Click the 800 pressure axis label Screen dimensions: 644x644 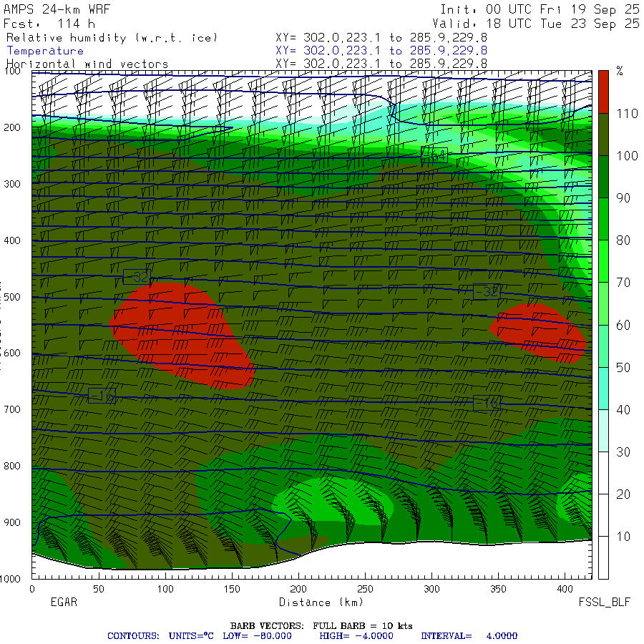click(x=12, y=466)
